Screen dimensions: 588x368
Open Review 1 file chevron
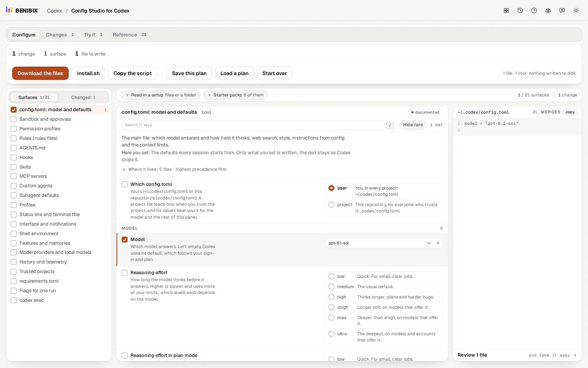[x=575, y=355]
